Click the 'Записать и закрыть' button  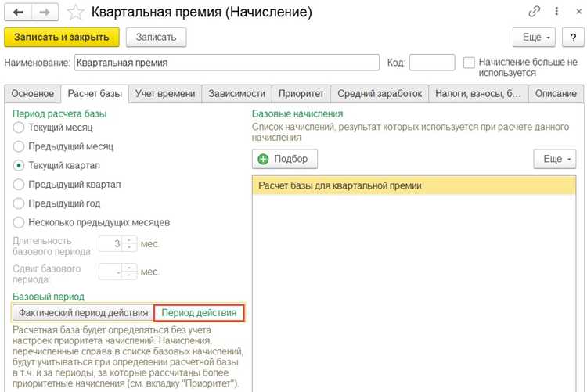click(62, 37)
